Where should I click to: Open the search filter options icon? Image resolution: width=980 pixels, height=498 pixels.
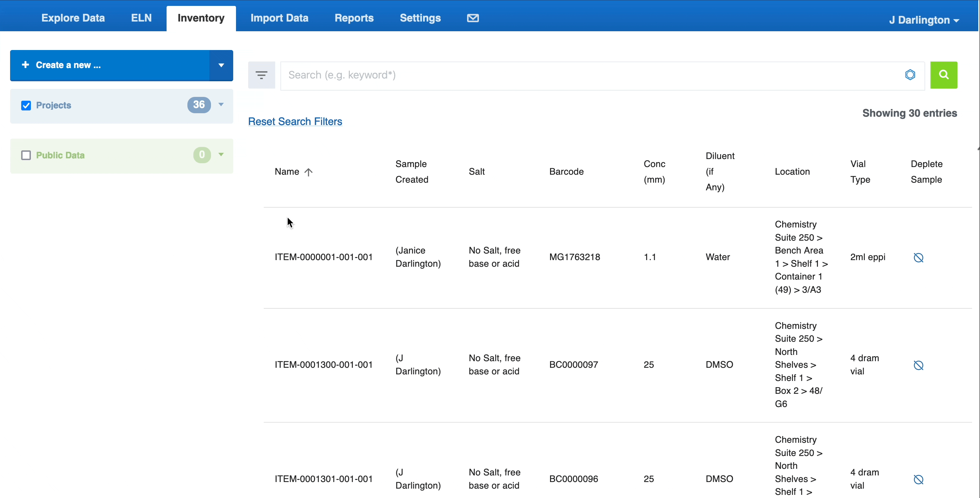pos(261,75)
